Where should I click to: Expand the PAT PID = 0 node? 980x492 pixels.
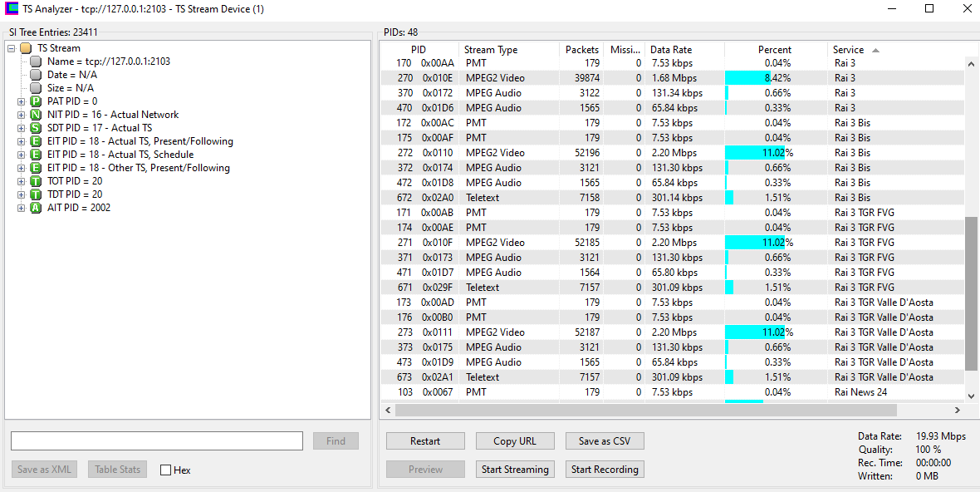(22, 101)
